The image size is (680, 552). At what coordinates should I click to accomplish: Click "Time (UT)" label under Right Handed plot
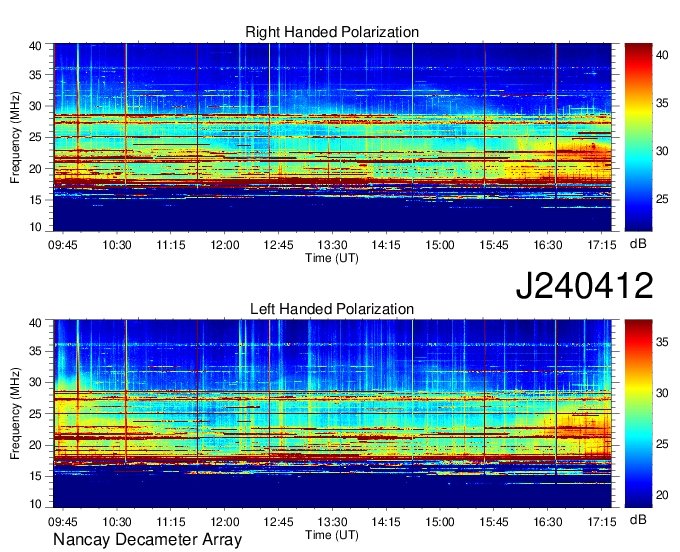point(332,258)
